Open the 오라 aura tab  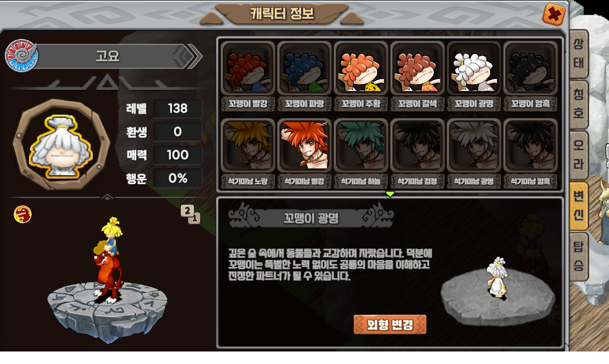tap(579, 155)
